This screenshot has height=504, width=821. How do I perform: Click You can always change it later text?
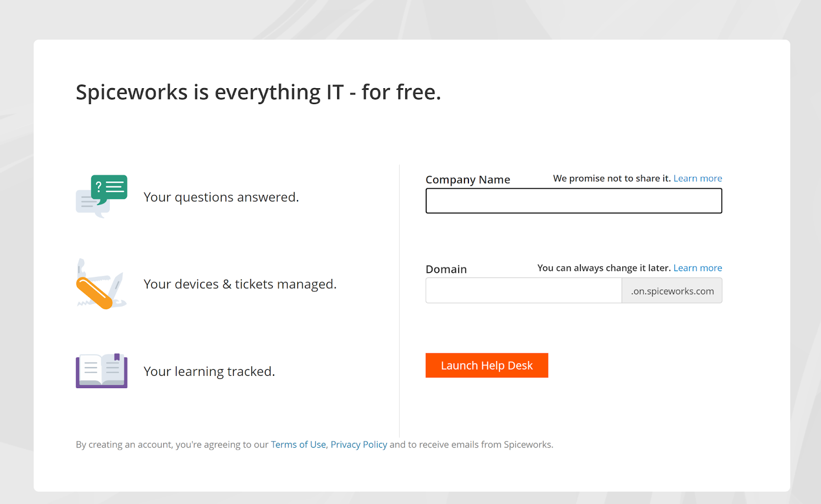pos(603,268)
